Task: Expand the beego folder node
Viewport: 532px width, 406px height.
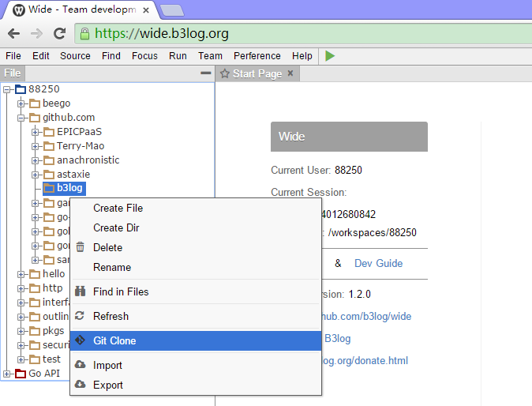Action: pyautogui.click(x=21, y=103)
